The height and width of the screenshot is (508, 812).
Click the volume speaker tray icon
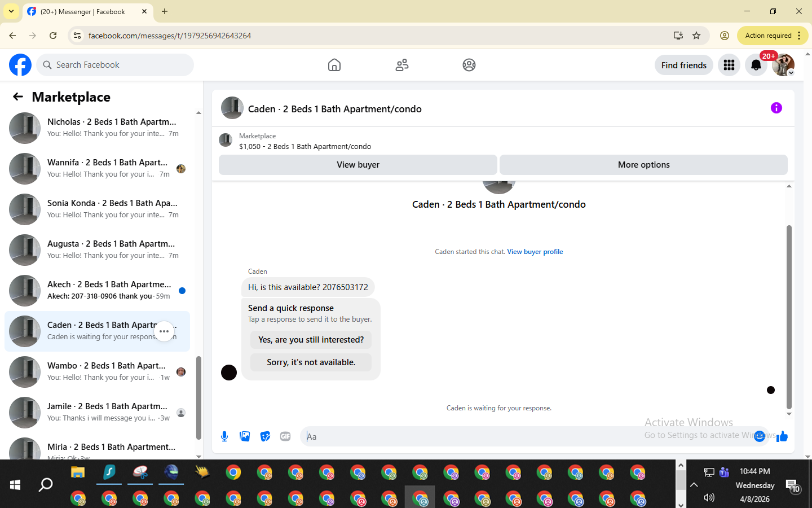click(x=709, y=497)
